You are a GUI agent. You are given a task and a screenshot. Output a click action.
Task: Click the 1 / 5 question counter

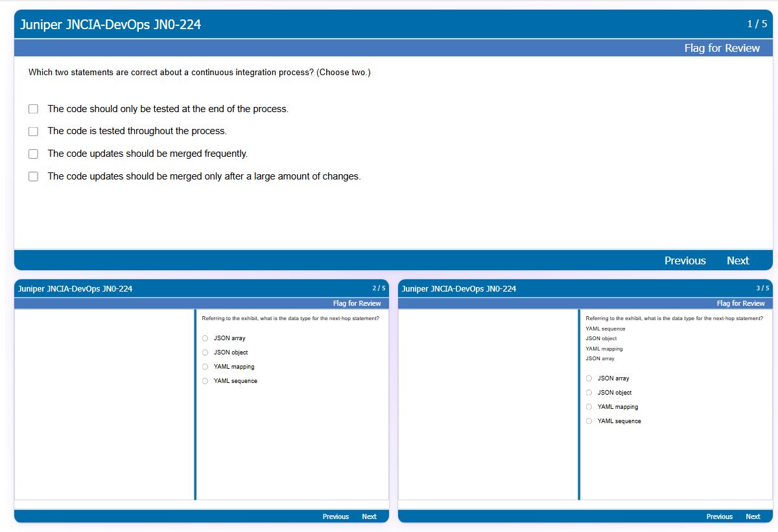tap(757, 24)
